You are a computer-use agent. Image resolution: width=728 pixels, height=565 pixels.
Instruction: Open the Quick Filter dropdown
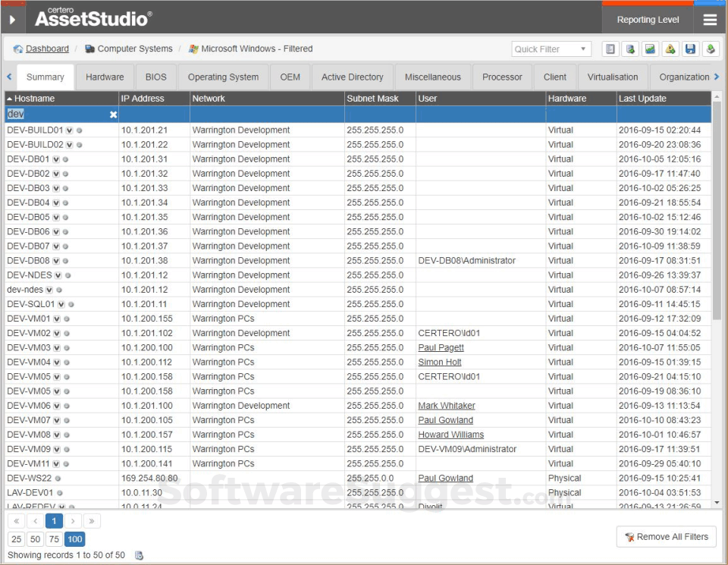pos(551,49)
